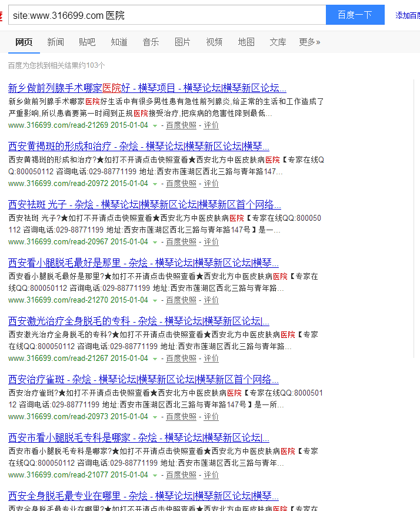This screenshot has height=511, width=420.
Task: Open result 西安市看小腿脱毛专科是哪家
Action: [139, 437]
